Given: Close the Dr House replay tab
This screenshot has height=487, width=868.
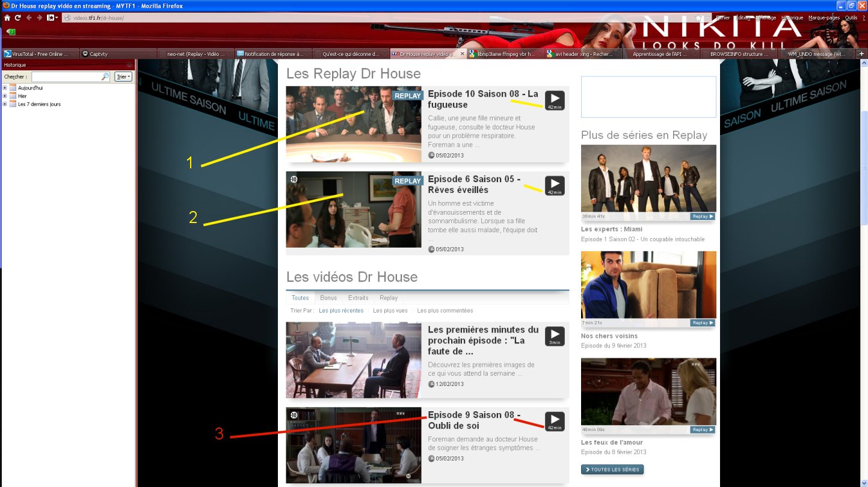Looking at the screenshot, I should 462,54.
